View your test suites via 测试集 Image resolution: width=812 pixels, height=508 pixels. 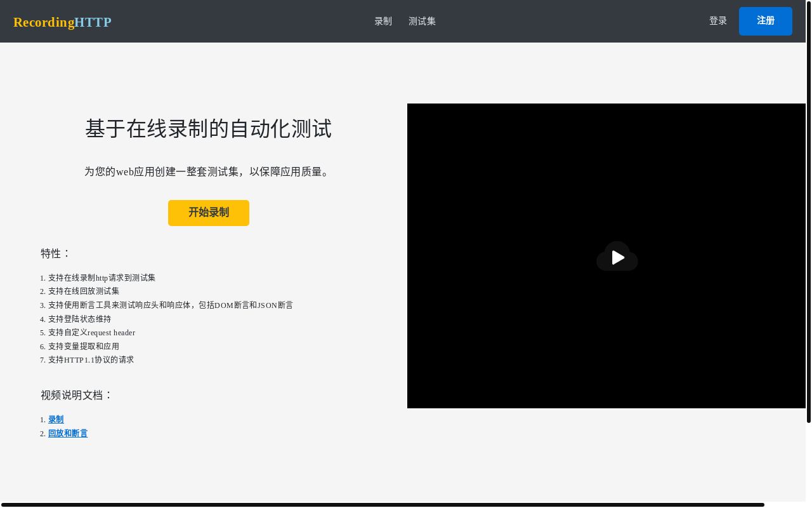point(422,21)
